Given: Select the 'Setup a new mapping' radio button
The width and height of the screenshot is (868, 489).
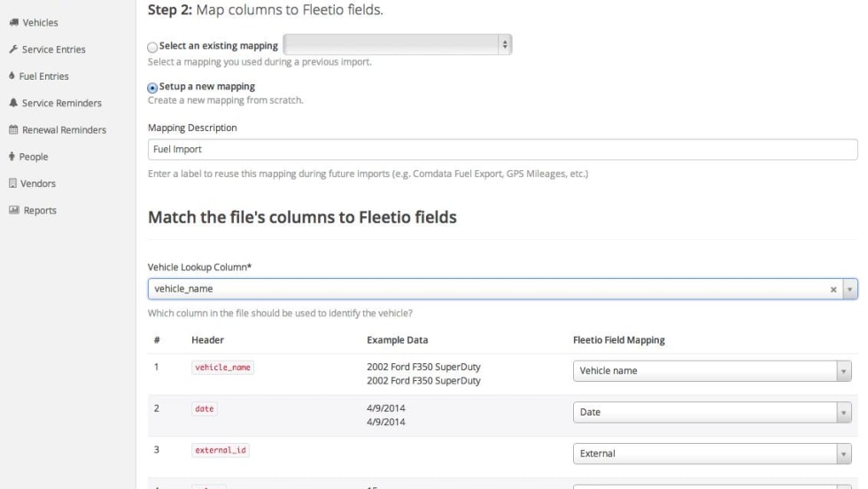Looking at the screenshot, I should click(152, 88).
